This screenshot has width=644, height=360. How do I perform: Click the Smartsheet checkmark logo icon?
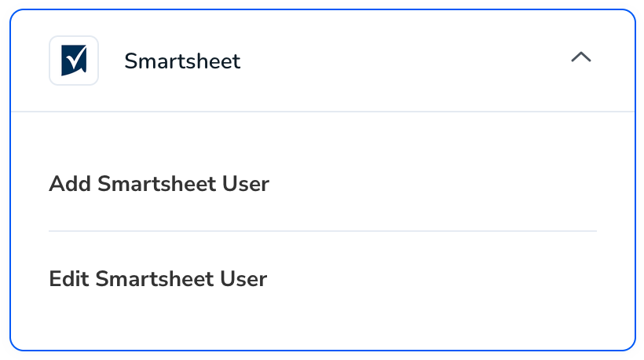pos(74,61)
